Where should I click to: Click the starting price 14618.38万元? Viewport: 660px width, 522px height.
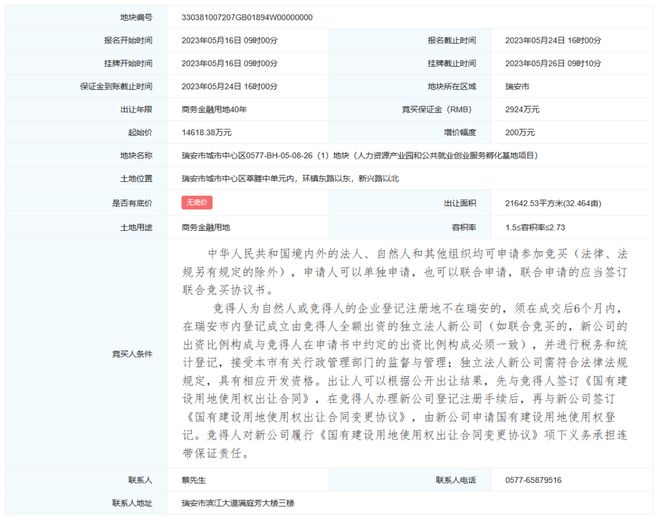pyautogui.click(x=208, y=132)
